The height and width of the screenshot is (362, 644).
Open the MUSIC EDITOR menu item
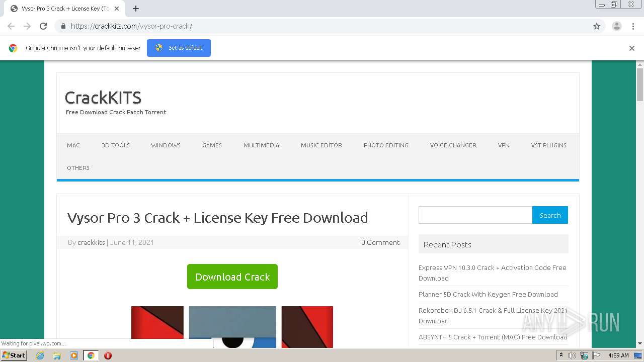321,145
